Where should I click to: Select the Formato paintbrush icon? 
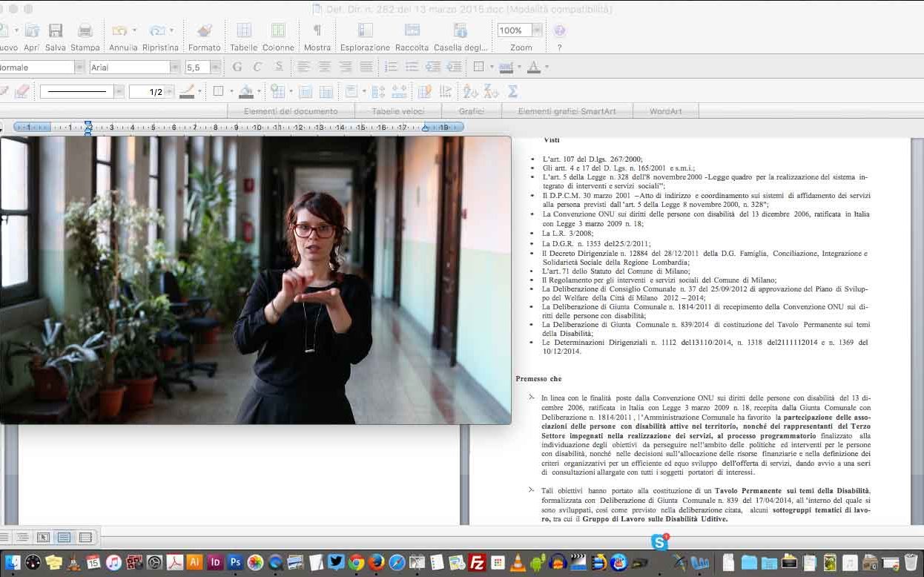(204, 31)
